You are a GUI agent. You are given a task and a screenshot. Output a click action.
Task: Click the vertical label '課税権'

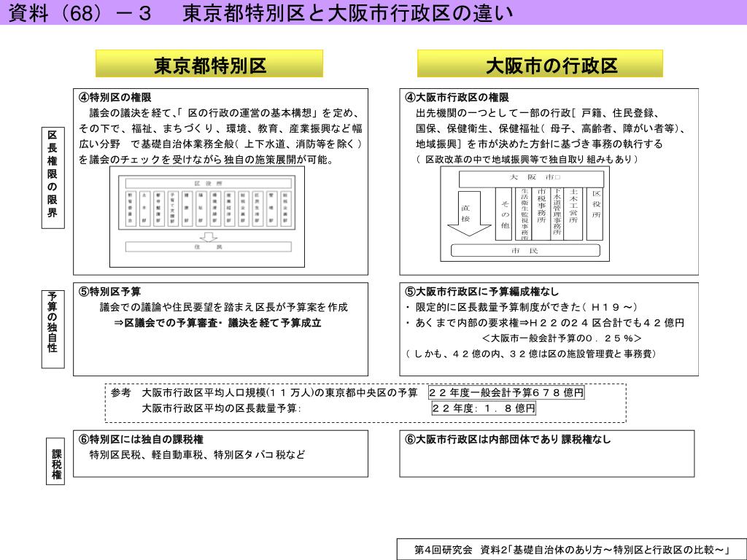55,462
